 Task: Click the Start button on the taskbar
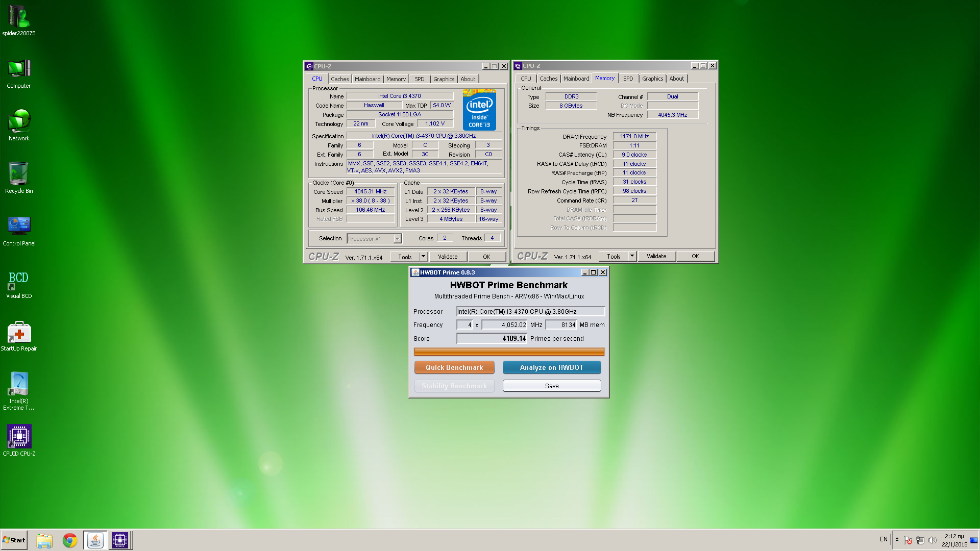(14, 540)
